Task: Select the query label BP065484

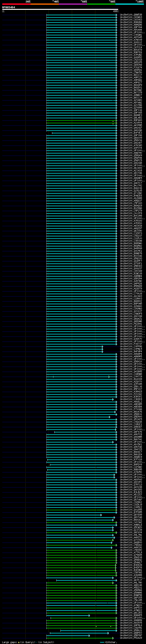Action: pos(8,7)
